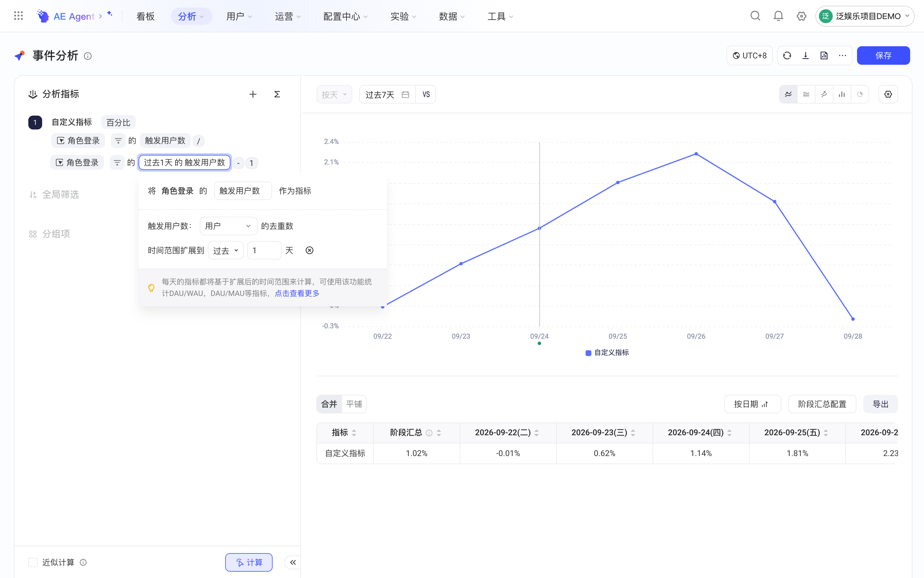Screen dimensions: 924x578
Task: Select the stacked area chart icon
Action: 806,95
